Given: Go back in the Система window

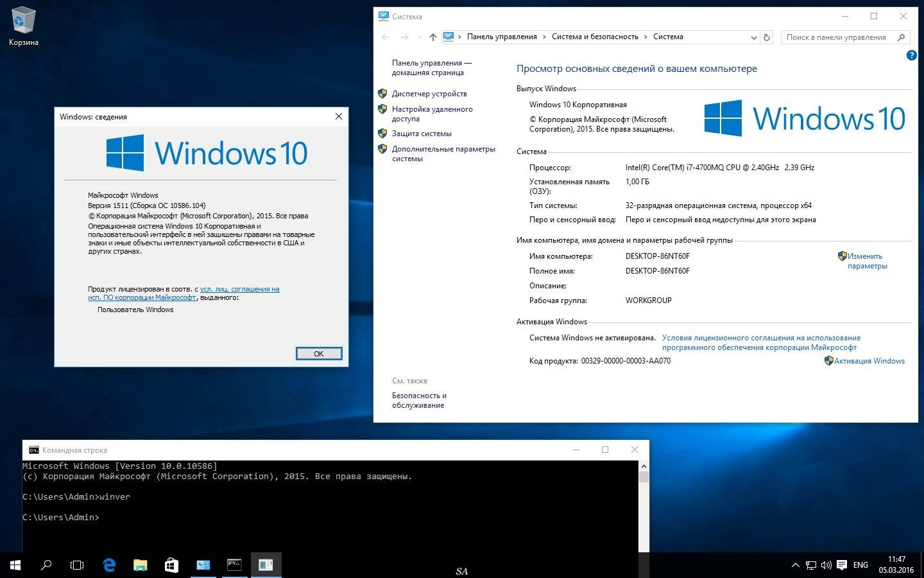Looking at the screenshot, I should pos(386,37).
